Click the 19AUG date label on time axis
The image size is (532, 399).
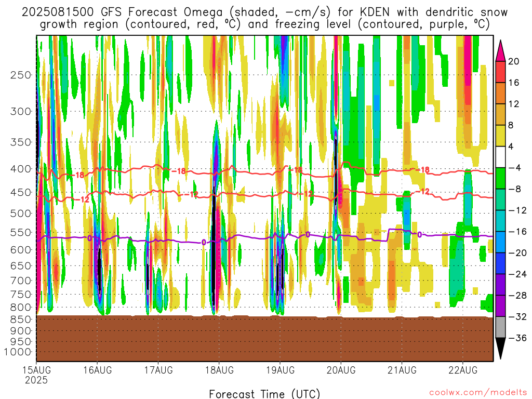[280, 370]
